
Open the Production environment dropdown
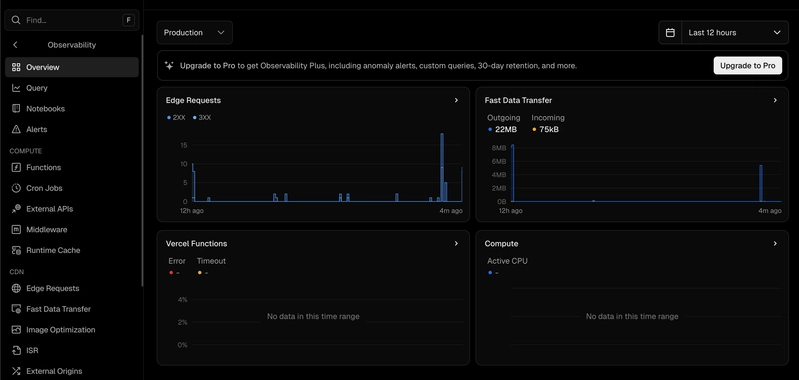click(x=195, y=33)
